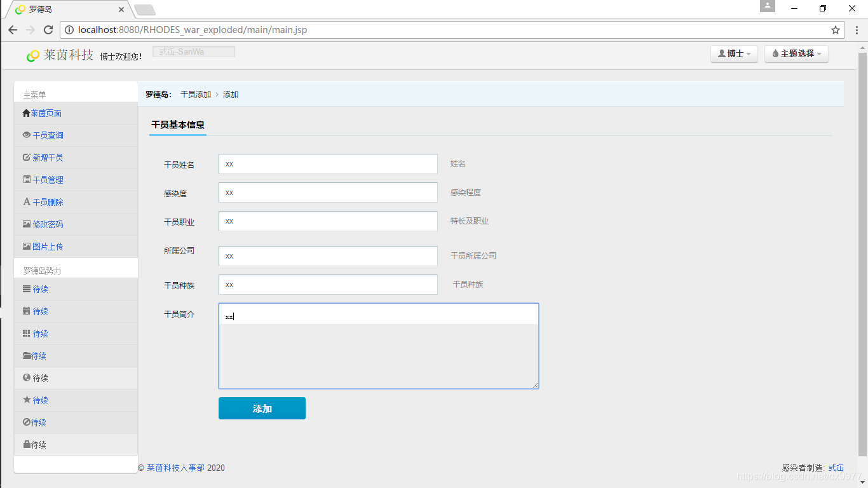The height and width of the screenshot is (488, 868).
Task: Click the grid icon in third 待续 row
Action: [27, 334]
